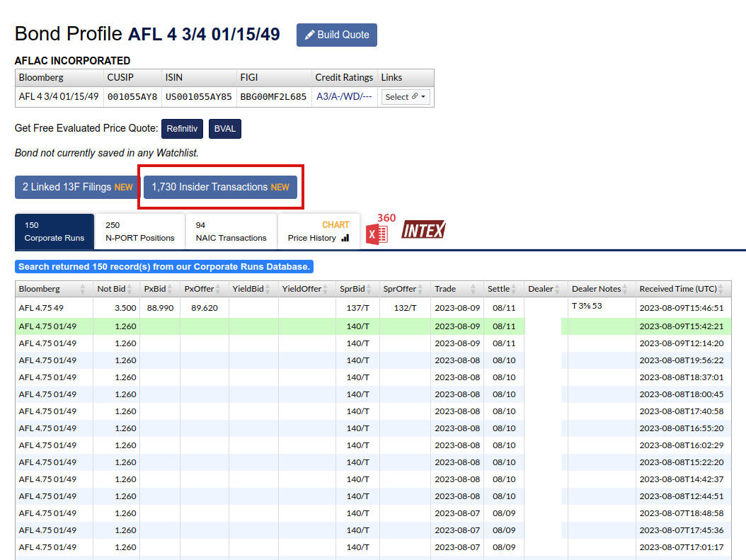Select the green highlighted AFL 4.75 01/49 row

(47, 326)
